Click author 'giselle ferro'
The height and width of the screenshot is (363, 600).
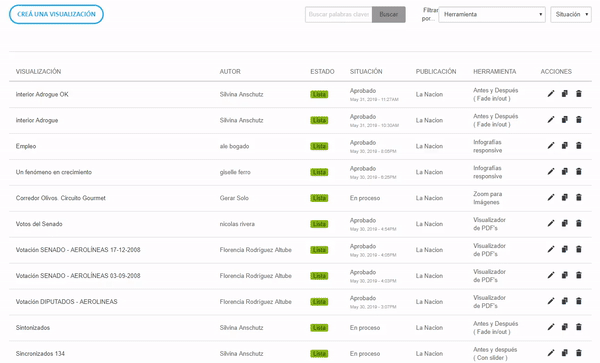pyautogui.click(x=235, y=172)
